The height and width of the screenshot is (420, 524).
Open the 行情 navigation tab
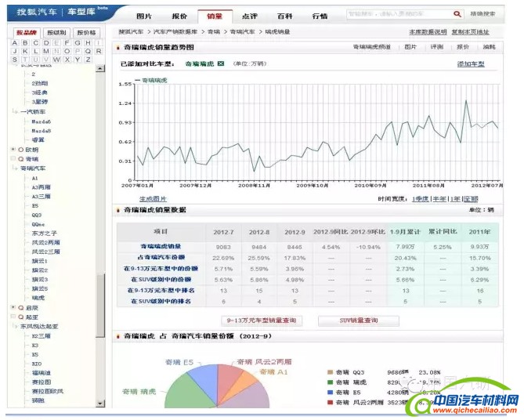pyautogui.click(x=320, y=16)
